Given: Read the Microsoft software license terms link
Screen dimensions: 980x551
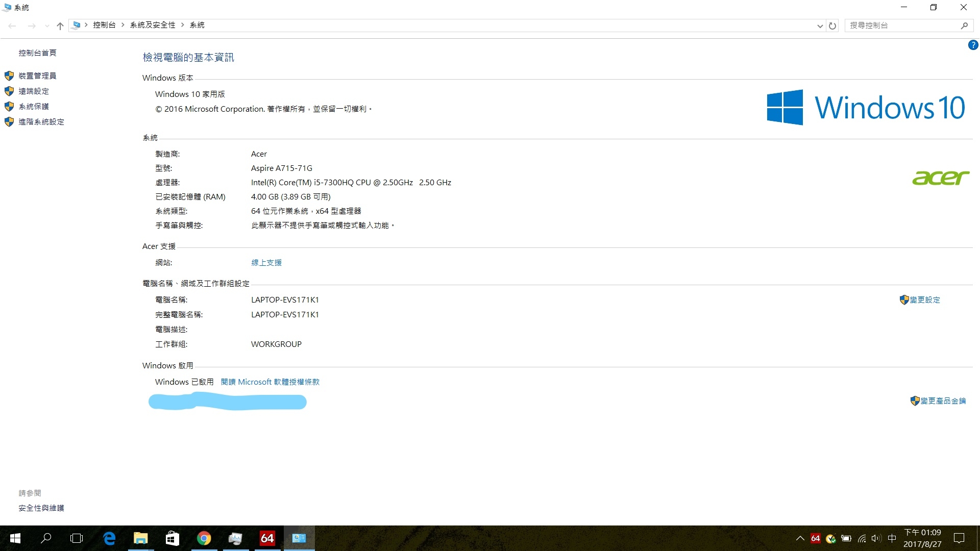Looking at the screenshot, I should (270, 382).
